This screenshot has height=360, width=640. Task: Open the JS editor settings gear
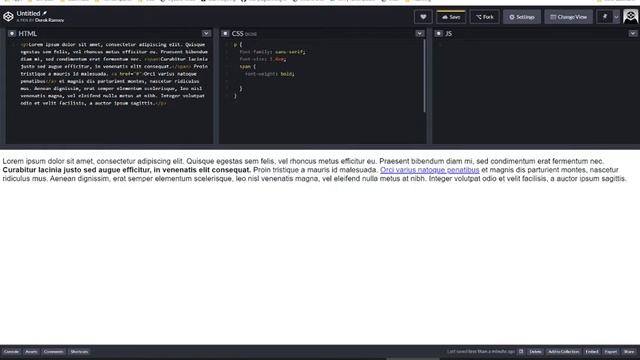(x=438, y=33)
